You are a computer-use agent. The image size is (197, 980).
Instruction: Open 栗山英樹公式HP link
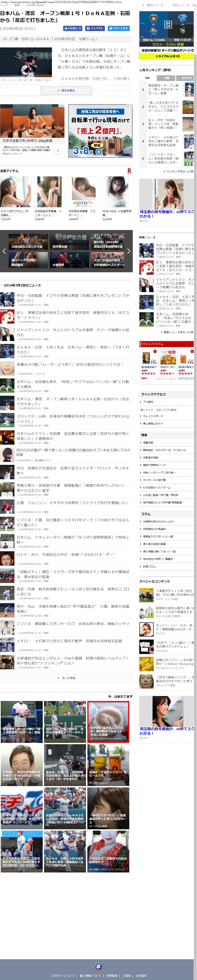click(x=153, y=424)
